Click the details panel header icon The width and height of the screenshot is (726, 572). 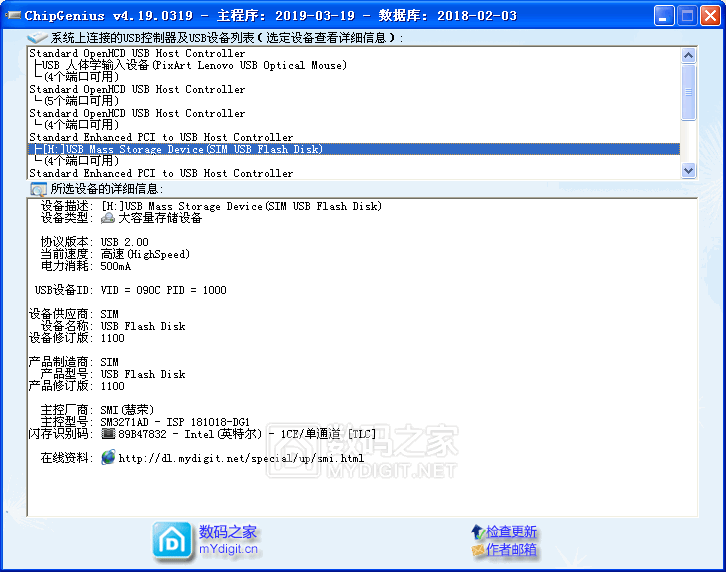click(38, 188)
